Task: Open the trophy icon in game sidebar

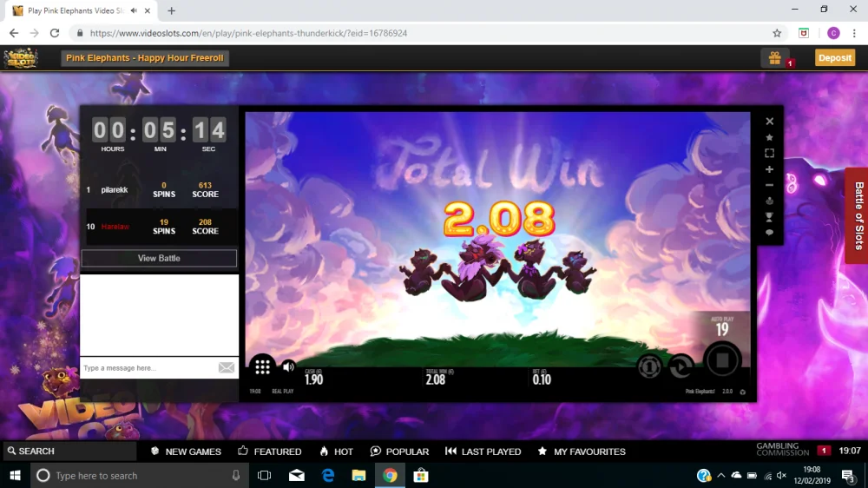Action: point(769,217)
